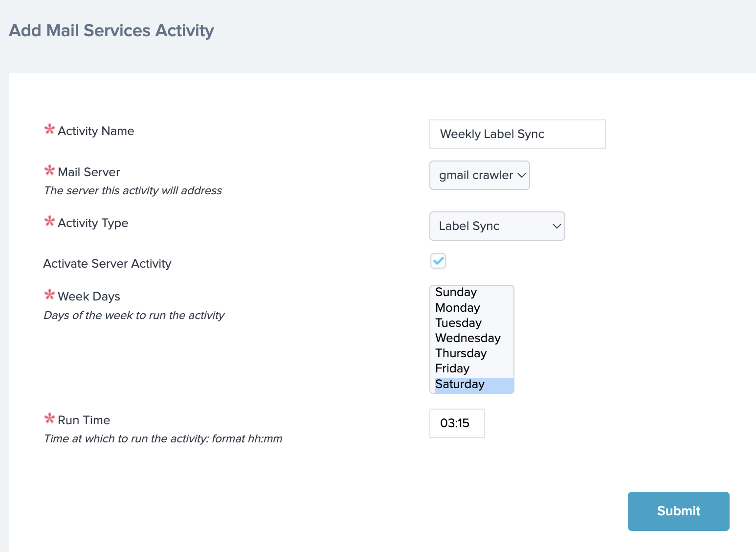Screen dimensions: 756x552
Task: Click the Activity Type label
Action: pos(93,223)
